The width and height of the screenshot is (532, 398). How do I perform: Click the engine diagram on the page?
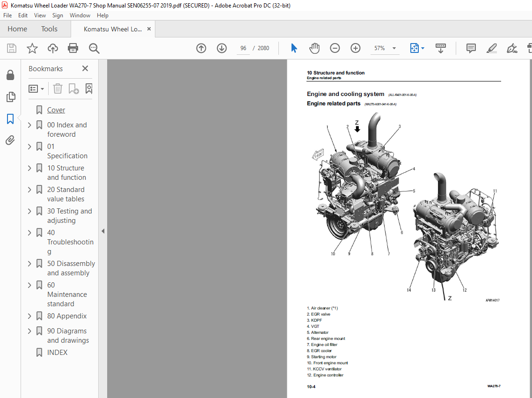pos(406,207)
